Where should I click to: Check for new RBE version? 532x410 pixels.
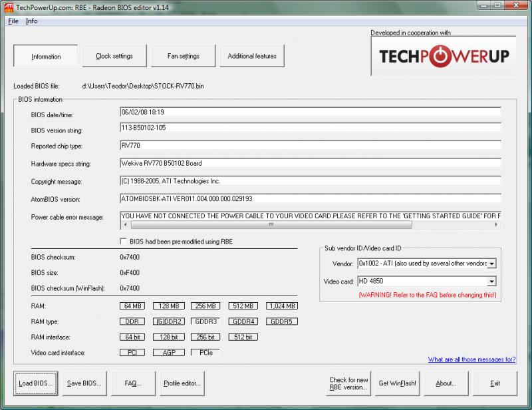(348, 383)
